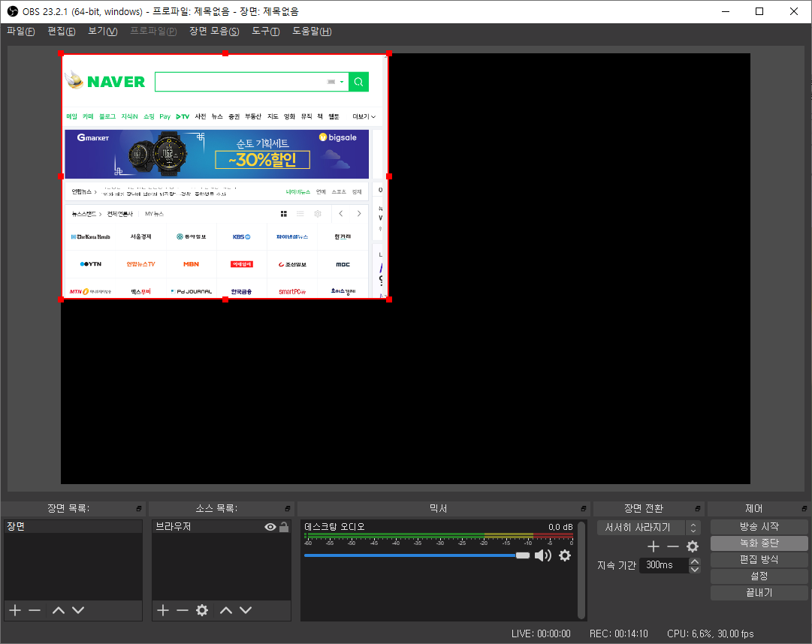Click Gmarket banner in preview

tap(216, 154)
